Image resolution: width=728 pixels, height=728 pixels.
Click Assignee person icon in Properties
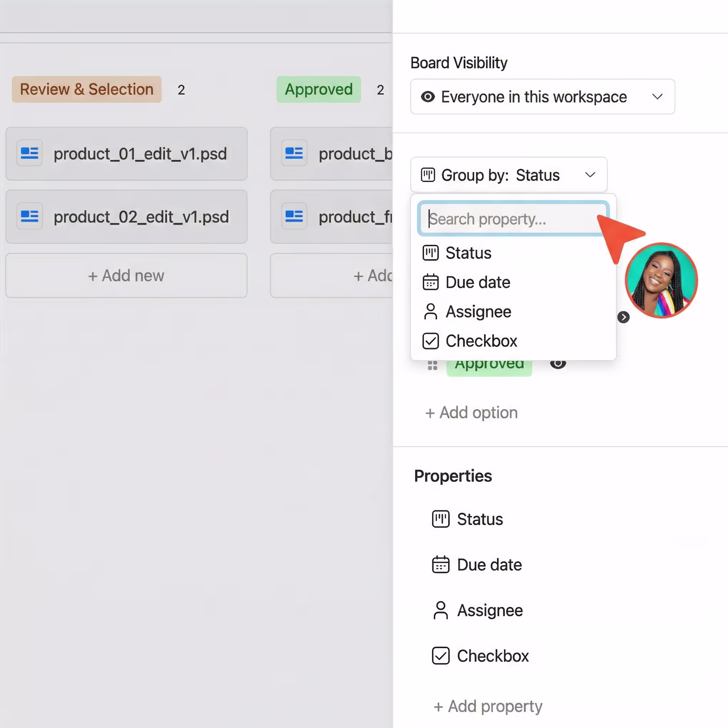pyautogui.click(x=440, y=610)
